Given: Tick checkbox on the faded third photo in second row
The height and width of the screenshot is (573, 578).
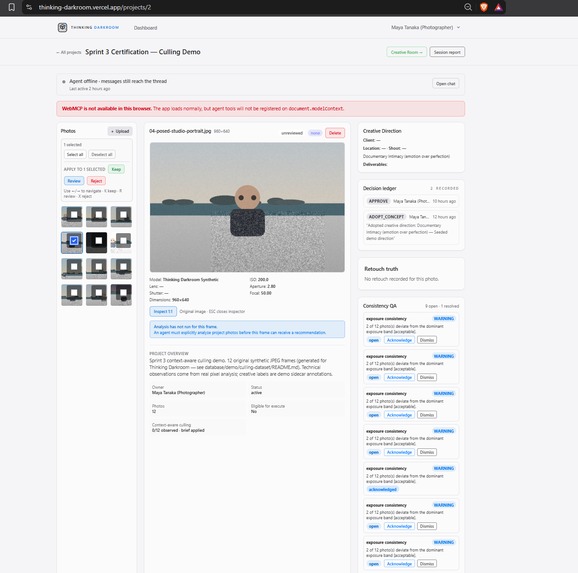Looking at the screenshot, I should click(x=123, y=240).
